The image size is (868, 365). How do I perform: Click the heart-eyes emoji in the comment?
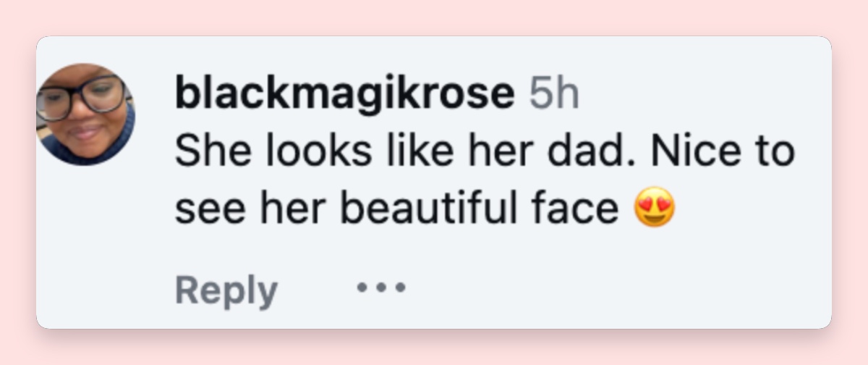click(x=655, y=209)
